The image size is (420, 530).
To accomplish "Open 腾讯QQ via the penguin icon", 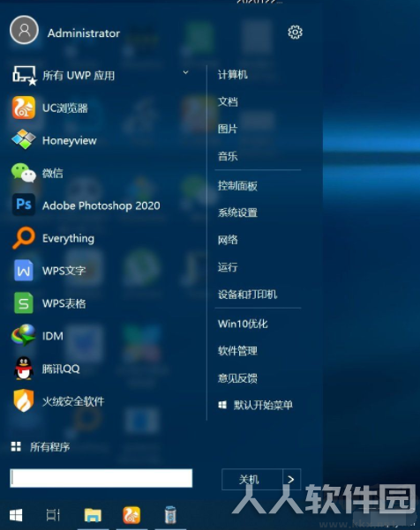I will [x=24, y=369].
